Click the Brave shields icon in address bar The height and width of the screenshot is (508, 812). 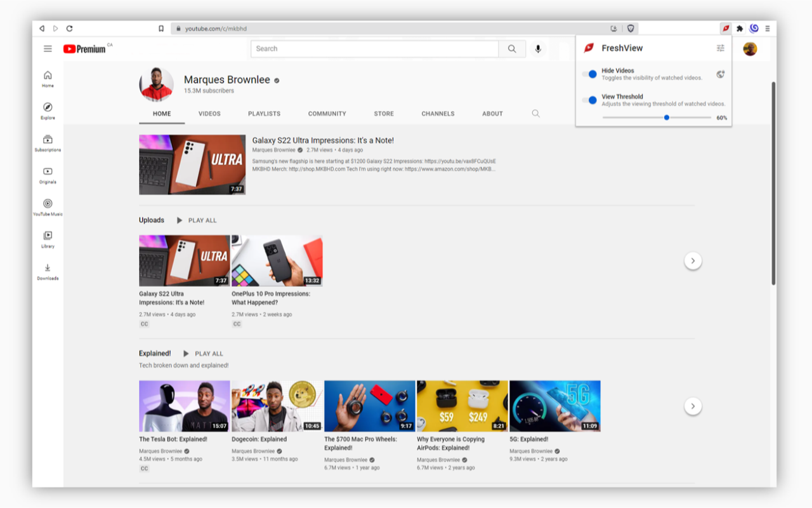[631, 29]
